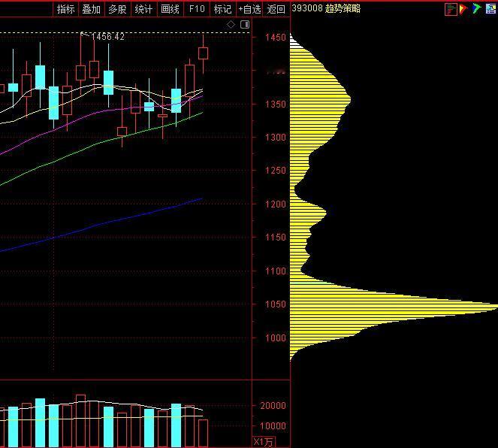The width and height of the screenshot is (498, 448).
Task: Add stock via +自选 button
Action: pos(249,9)
